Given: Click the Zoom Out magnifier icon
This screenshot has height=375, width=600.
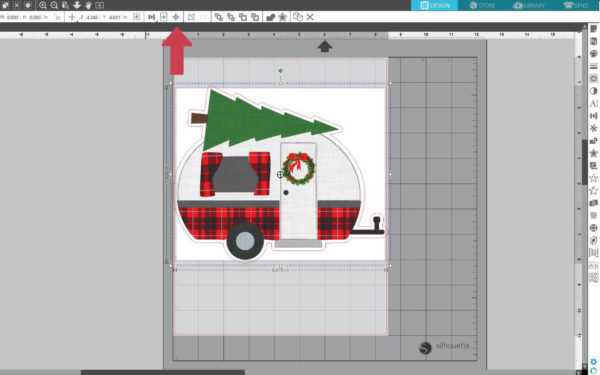Looking at the screenshot, I should (x=54, y=5).
